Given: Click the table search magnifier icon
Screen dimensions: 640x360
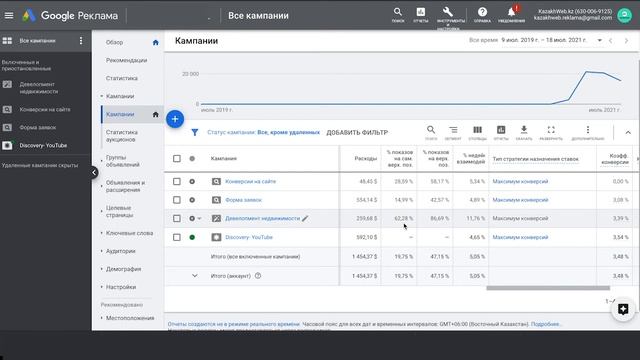Looking at the screenshot, I should pyautogui.click(x=431, y=130).
